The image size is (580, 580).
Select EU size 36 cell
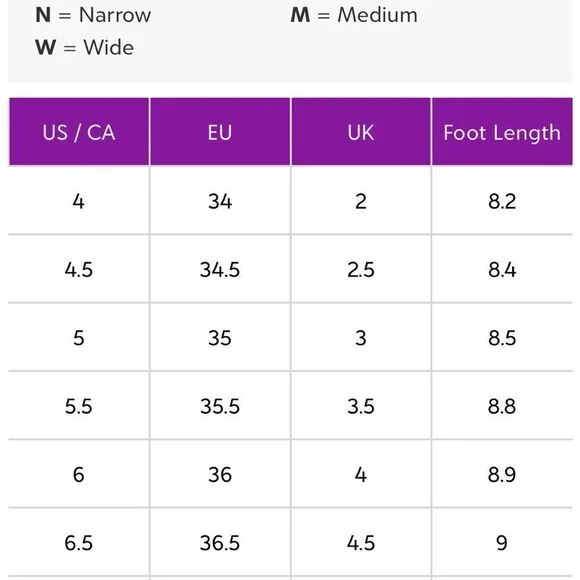pyautogui.click(x=220, y=474)
